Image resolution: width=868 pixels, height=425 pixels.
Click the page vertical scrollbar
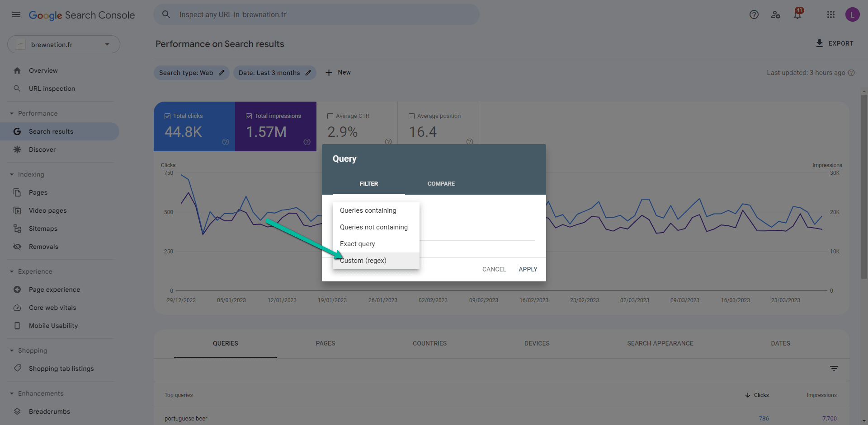tap(864, 186)
